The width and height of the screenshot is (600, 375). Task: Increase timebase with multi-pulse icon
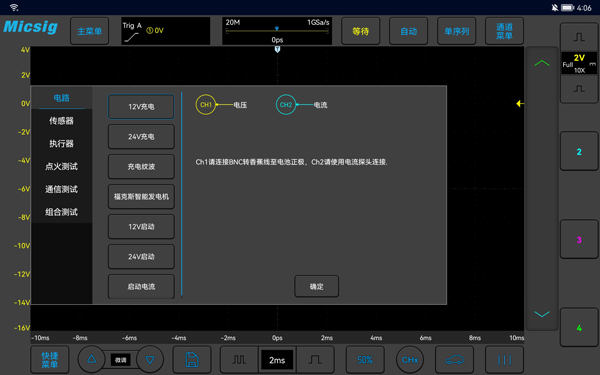(x=239, y=360)
